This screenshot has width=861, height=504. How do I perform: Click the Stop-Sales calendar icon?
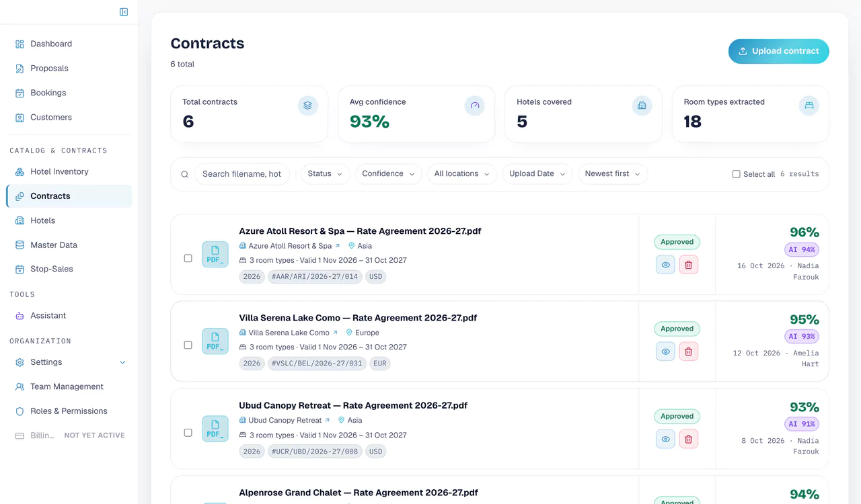[20, 269]
